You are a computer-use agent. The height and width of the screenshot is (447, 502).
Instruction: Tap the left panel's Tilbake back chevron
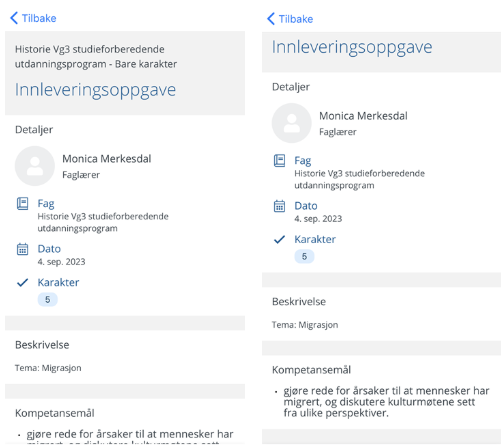14,18
